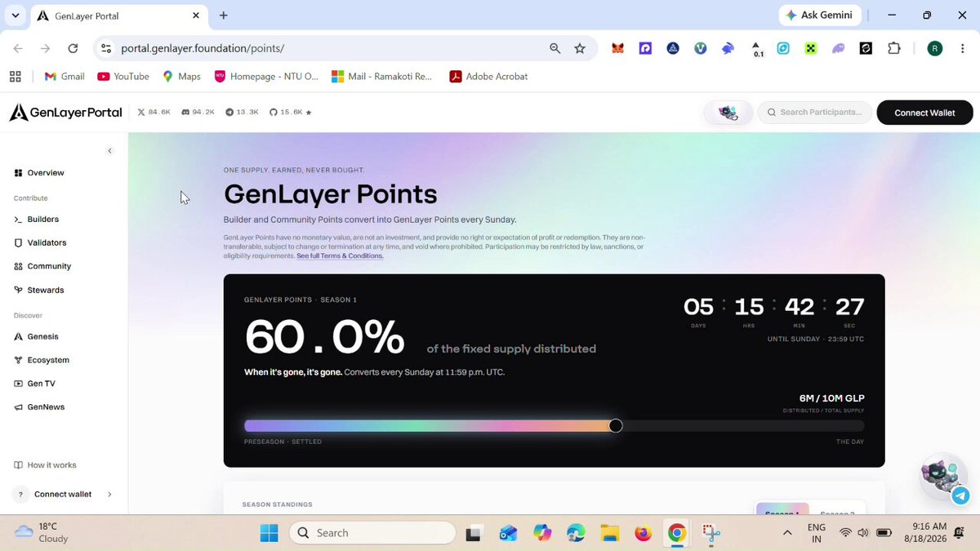Click the Search Participants field
The image size is (980, 551).
[814, 113]
